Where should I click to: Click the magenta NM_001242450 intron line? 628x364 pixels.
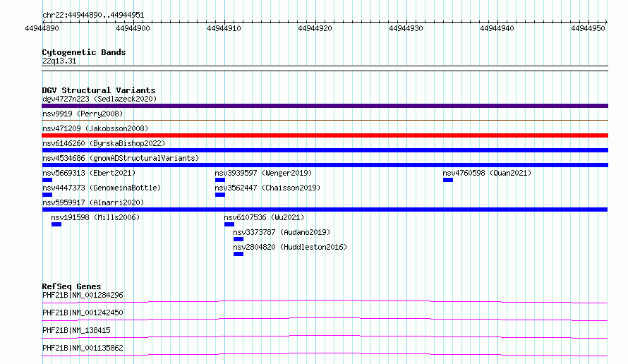pyautogui.click(x=325, y=319)
